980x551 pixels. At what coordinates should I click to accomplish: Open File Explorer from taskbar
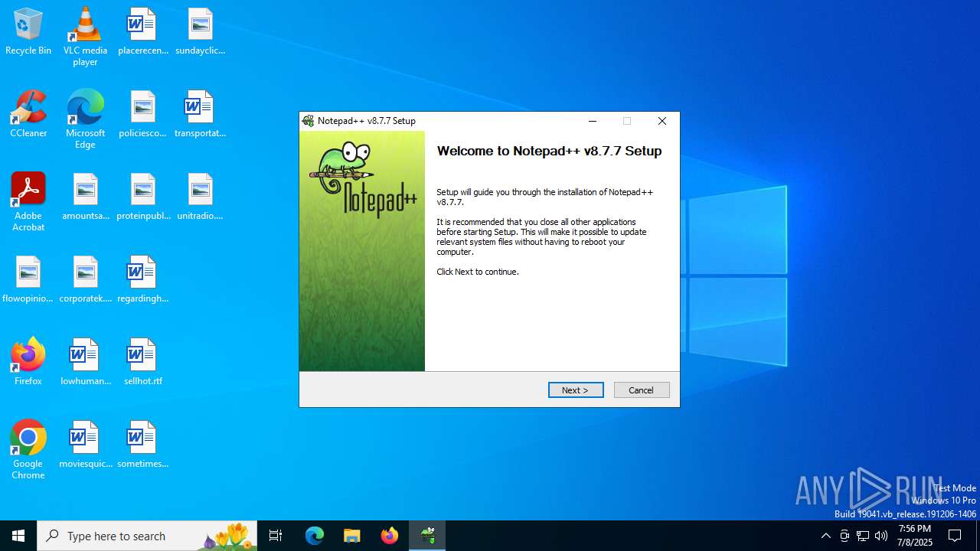coord(352,536)
